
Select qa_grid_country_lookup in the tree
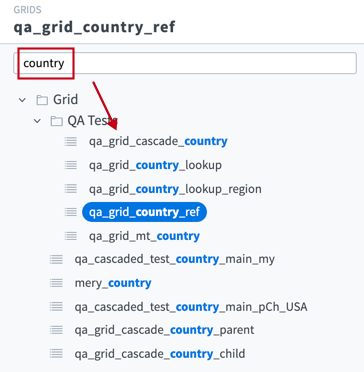point(155,165)
